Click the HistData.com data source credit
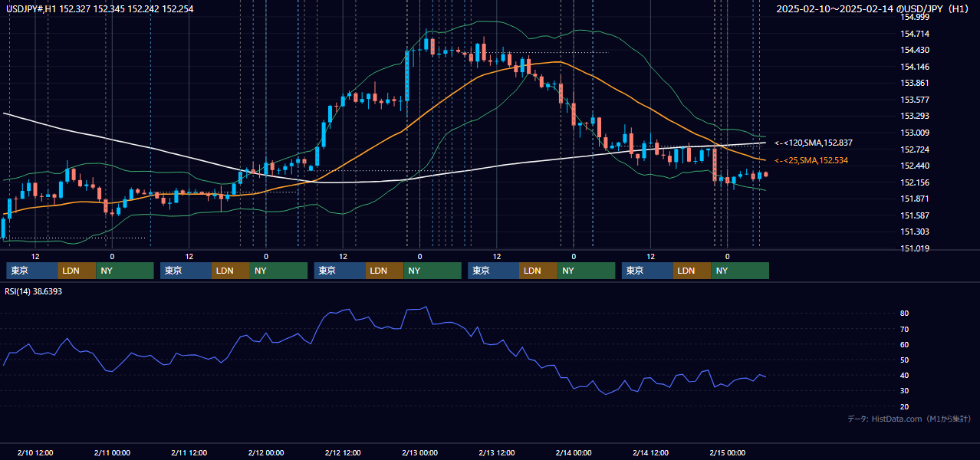The height and width of the screenshot is (460, 980). pyautogui.click(x=909, y=419)
